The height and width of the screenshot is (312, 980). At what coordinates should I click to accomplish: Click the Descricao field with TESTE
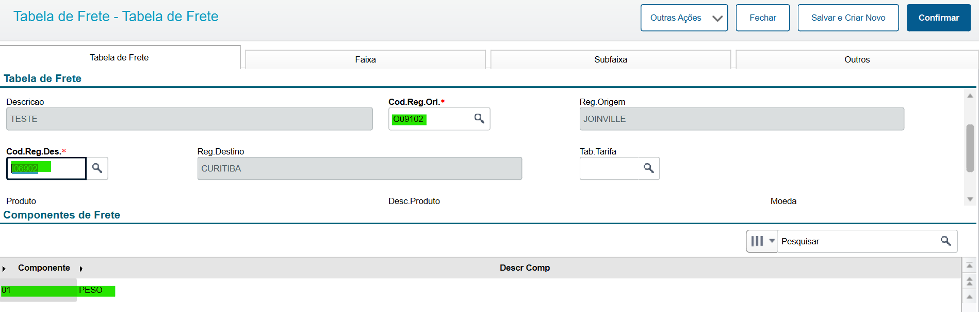[x=189, y=119]
